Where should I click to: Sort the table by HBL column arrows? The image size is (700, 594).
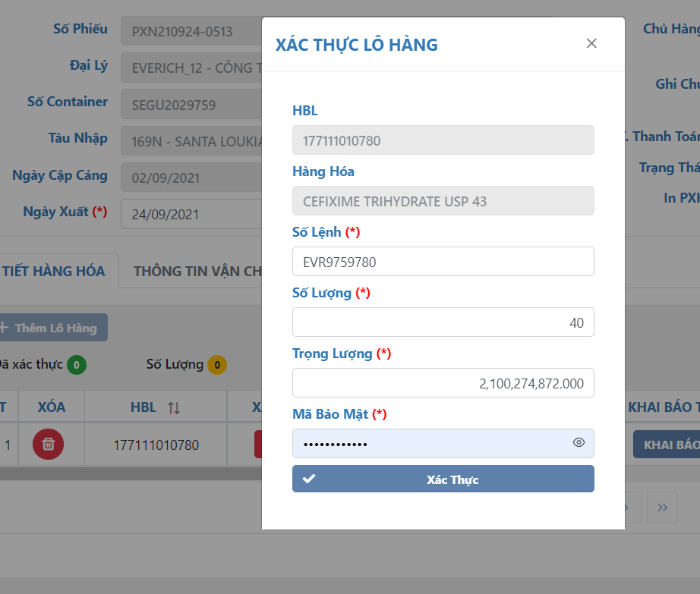pyautogui.click(x=174, y=407)
